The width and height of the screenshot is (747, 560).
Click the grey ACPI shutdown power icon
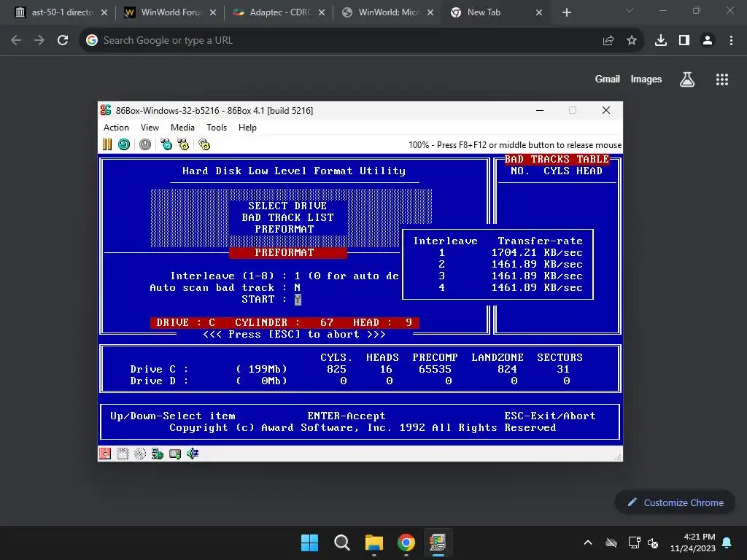(x=145, y=144)
